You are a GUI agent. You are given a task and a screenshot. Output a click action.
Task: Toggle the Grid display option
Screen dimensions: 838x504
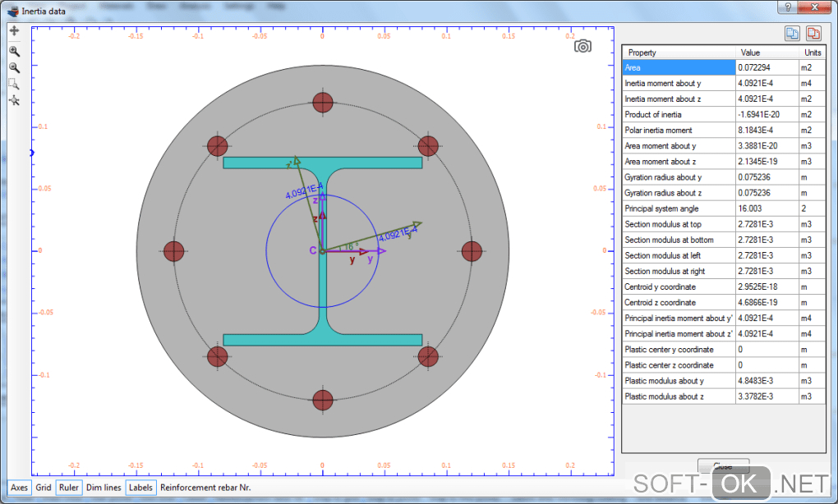(44, 488)
